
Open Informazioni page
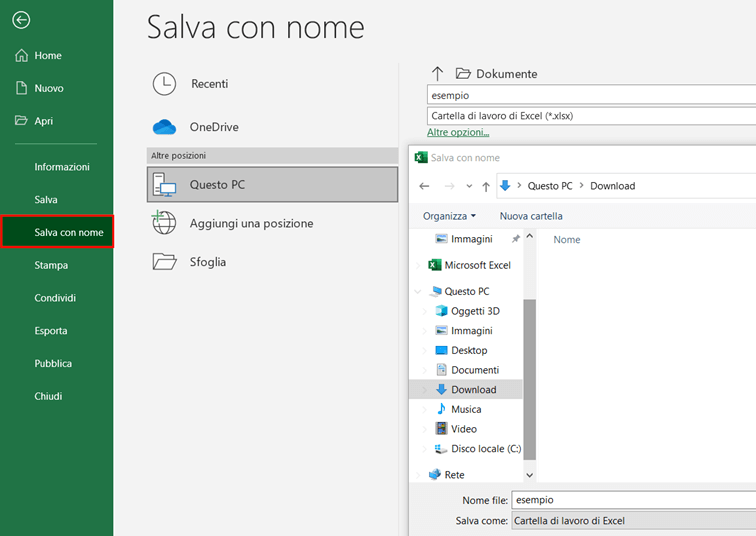(x=62, y=167)
